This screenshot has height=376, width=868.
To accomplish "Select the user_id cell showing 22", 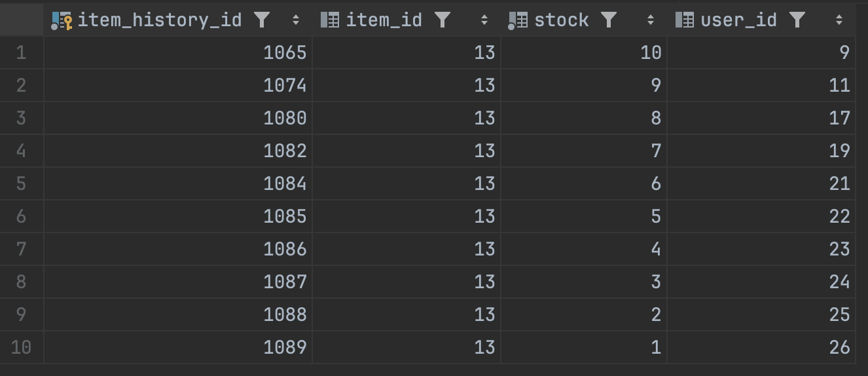I will point(761,216).
